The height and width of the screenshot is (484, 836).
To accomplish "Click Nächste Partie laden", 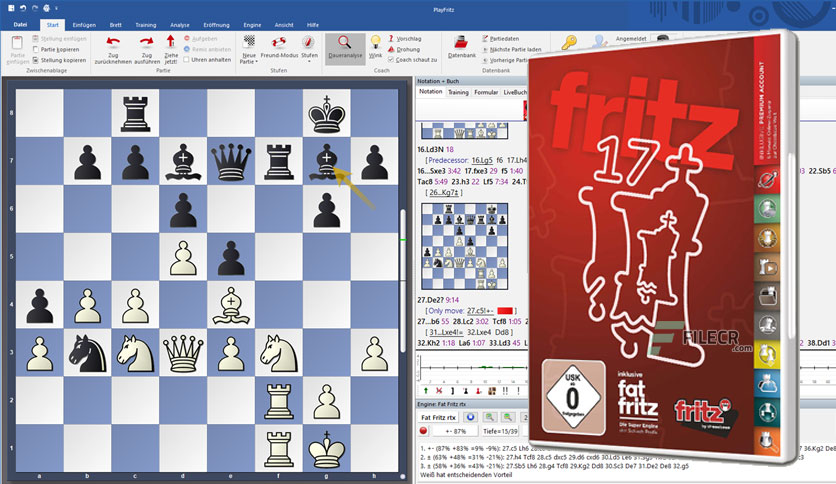I will coord(512,50).
